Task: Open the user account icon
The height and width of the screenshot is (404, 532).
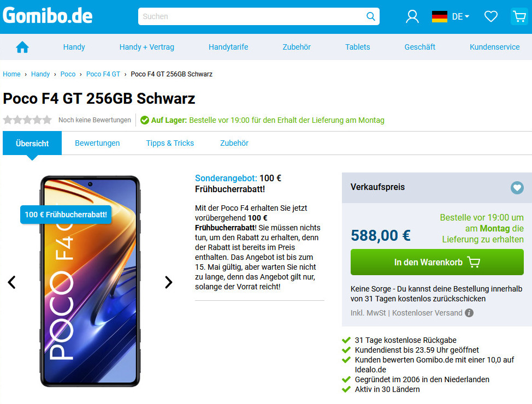Action: [412, 16]
